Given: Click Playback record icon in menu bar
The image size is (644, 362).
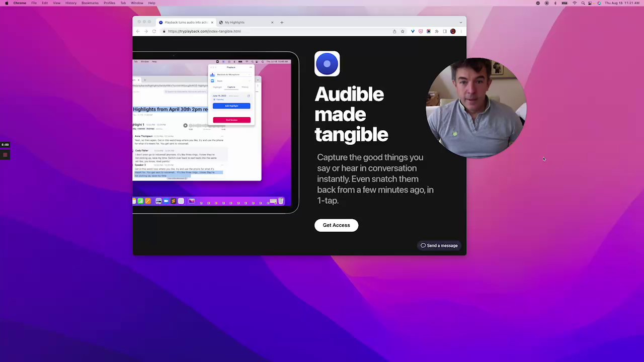Looking at the screenshot, I should (547, 3).
